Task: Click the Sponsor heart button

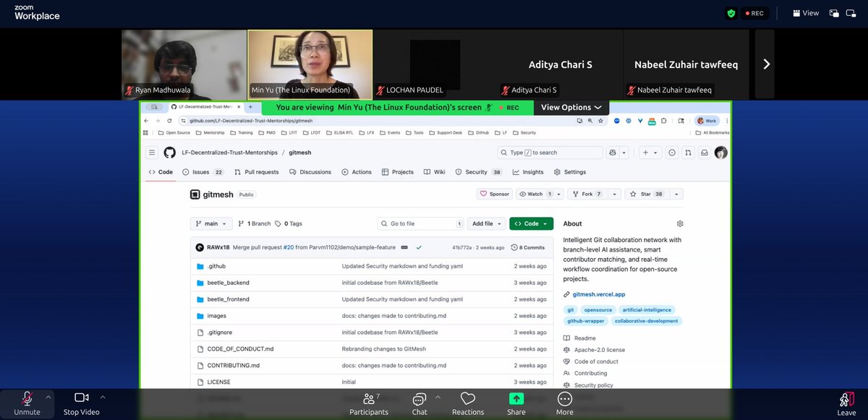Action: click(495, 194)
